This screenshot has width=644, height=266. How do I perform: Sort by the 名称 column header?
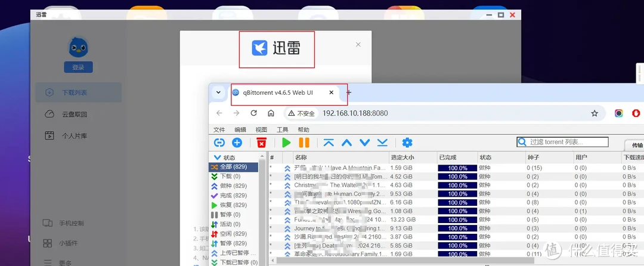click(x=341, y=157)
